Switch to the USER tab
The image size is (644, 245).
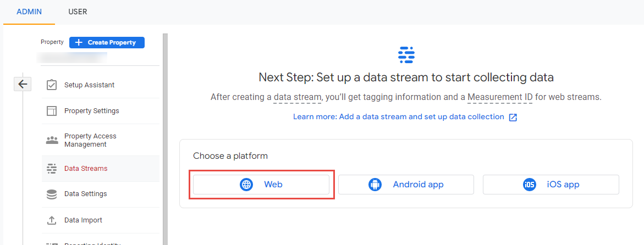(78, 12)
